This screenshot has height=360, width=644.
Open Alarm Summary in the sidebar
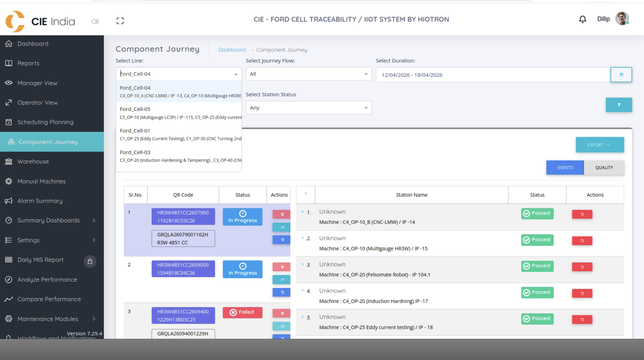click(x=52, y=201)
